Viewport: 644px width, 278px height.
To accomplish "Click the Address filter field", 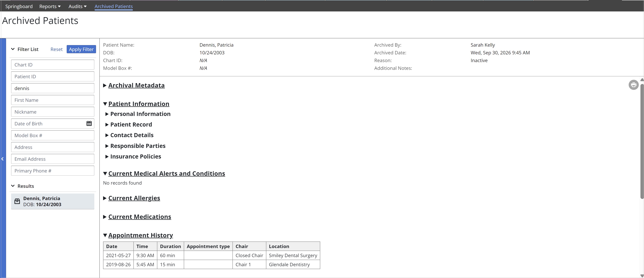I will 53,147.
